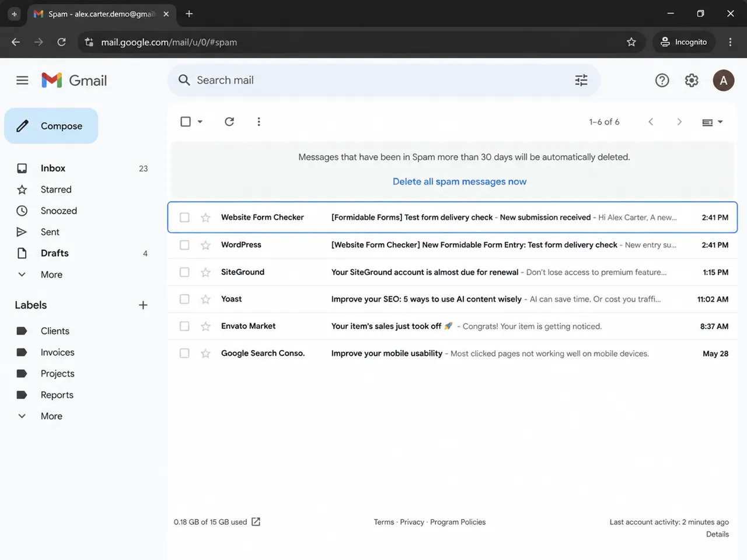Select the WordPress email checkbox

click(184, 245)
